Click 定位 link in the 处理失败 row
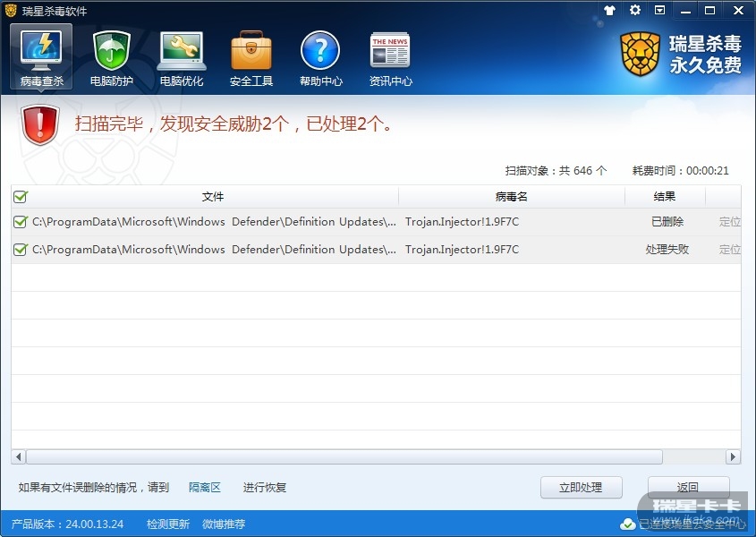Screen dimensions: 756x537 point(729,250)
